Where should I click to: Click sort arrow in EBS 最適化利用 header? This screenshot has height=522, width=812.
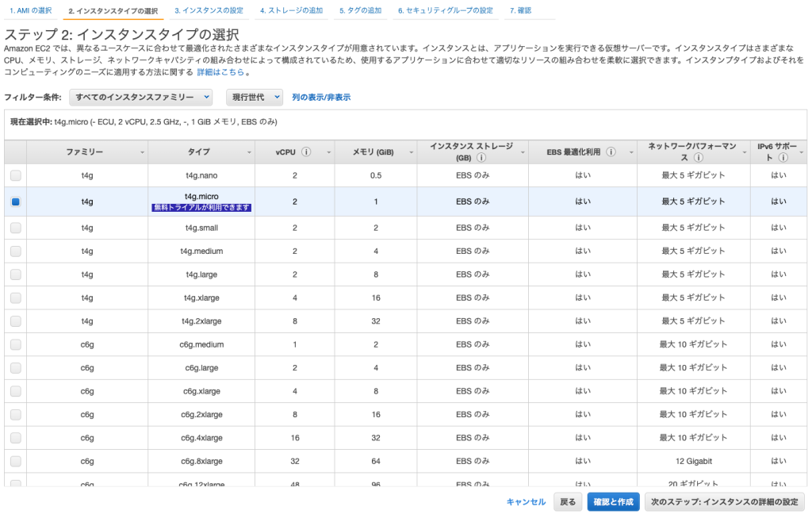(x=631, y=152)
